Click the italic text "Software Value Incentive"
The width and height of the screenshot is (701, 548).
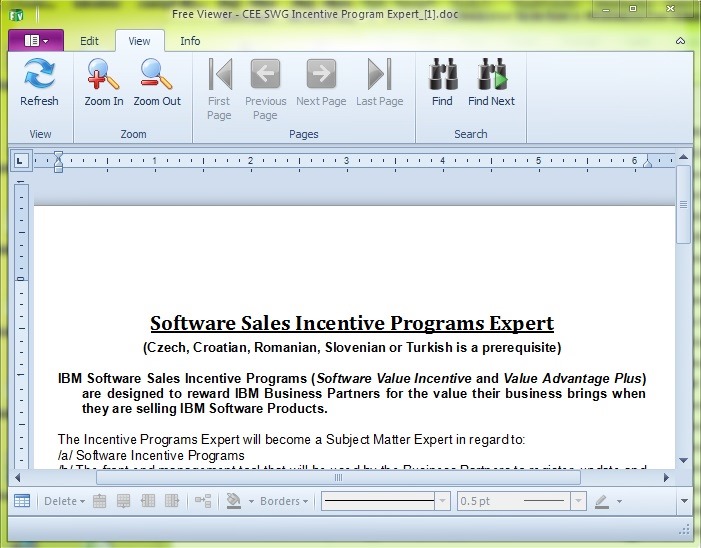[x=394, y=379]
